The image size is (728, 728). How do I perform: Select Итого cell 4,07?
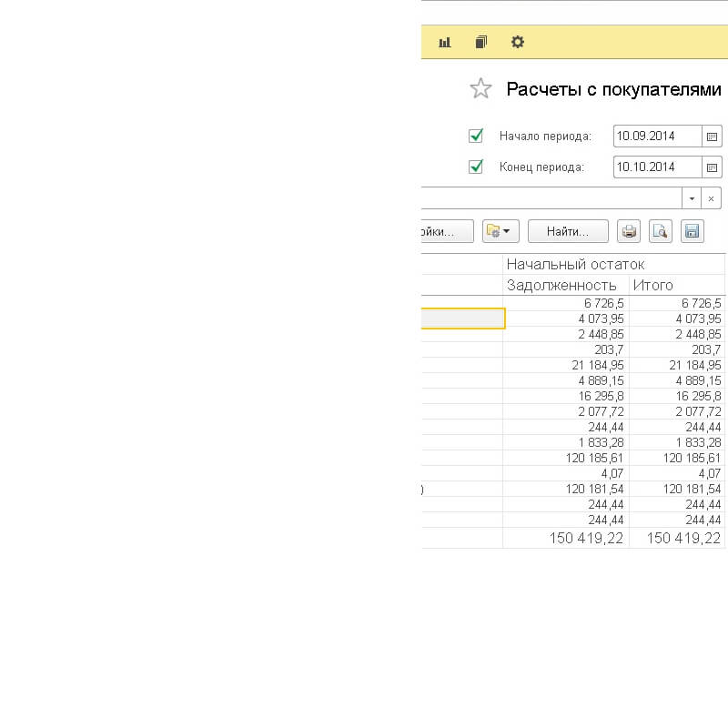[x=677, y=473]
